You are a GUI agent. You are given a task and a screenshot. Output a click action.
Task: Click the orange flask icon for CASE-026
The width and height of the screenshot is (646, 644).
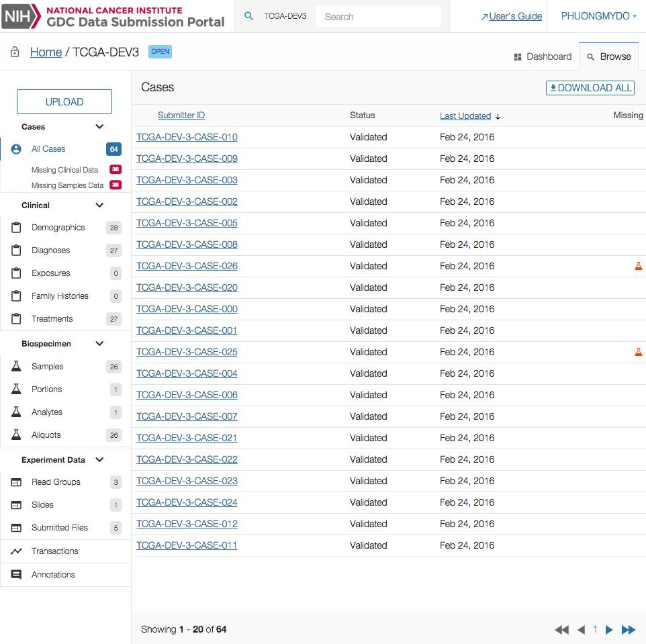(638, 266)
